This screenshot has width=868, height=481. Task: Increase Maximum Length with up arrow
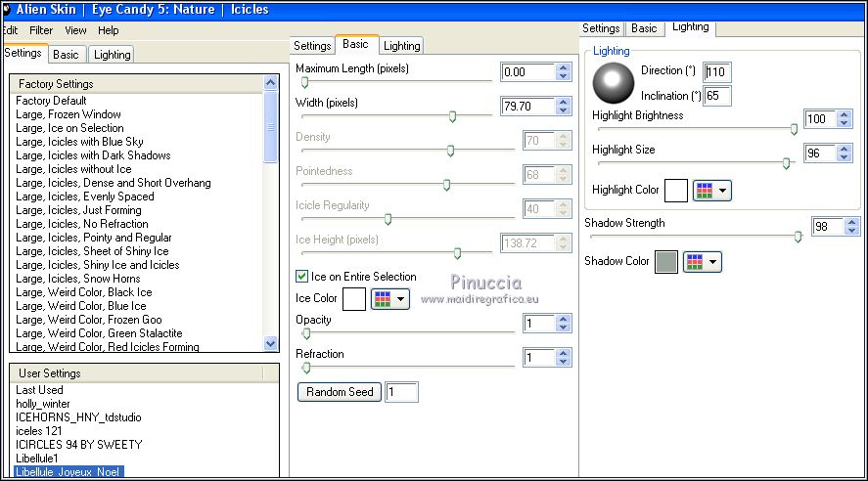click(563, 68)
